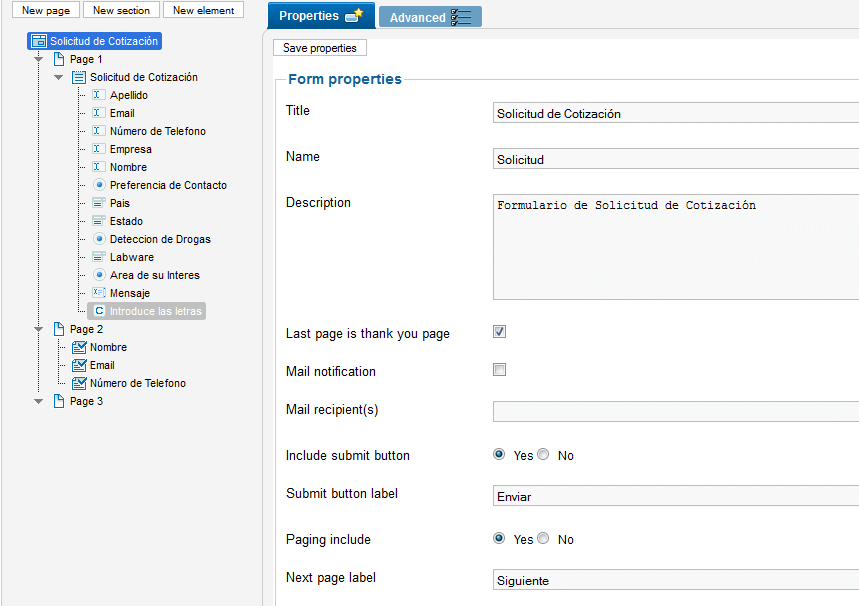The image size is (859, 606).
Task: Click the text field icon beside Nombre in Page 1
Action: click(x=99, y=167)
